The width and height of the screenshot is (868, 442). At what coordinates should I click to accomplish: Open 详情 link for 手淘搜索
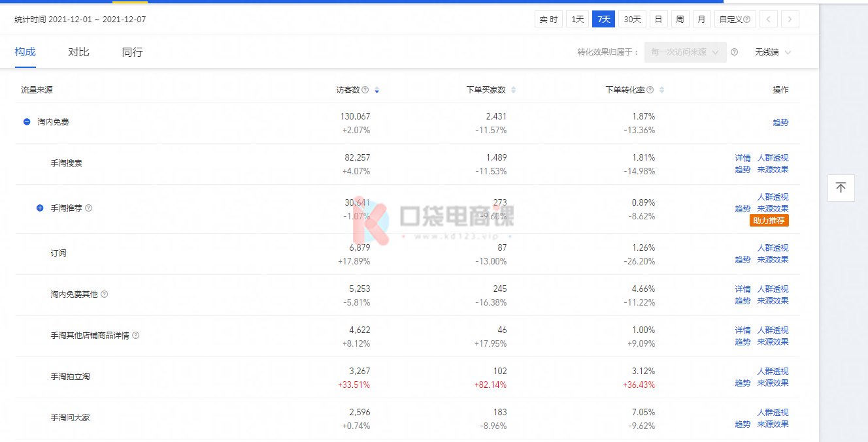[743, 158]
